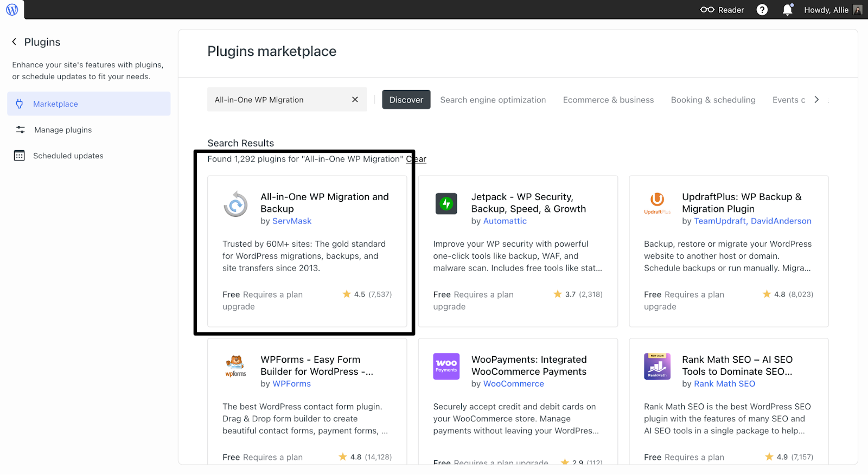The width and height of the screenshot is (868, 475).
Task: Click the Reader label in top bar
Action: (x=731, y=10)
